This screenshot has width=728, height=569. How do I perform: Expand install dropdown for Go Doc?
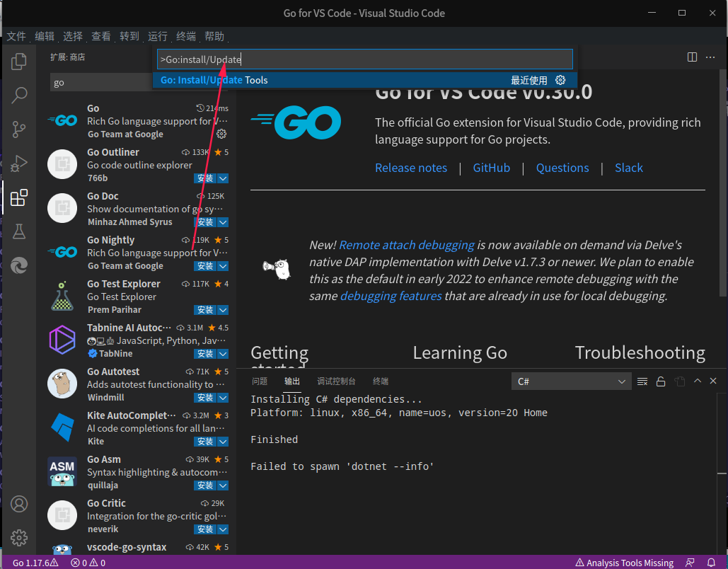point(223,222)
